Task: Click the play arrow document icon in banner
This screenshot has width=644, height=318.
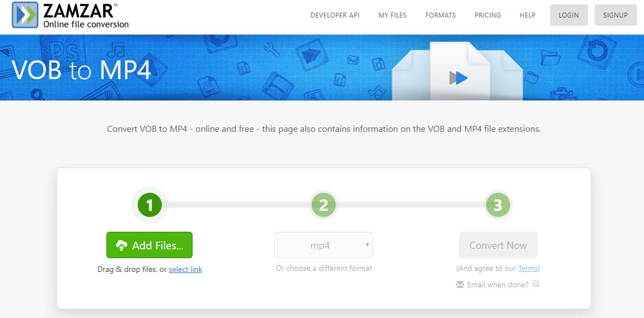Action: [459, 71]
